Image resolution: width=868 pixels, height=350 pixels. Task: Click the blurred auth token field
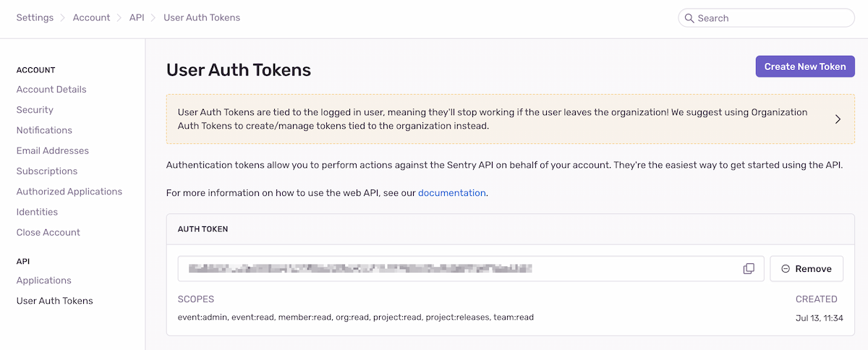click(360, 268)
